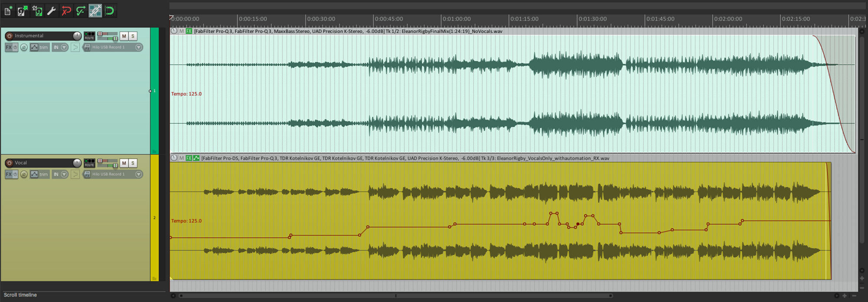Click the Vocal track's volume knob
Viewport: 868px width, 302px height.
(77, 163)
